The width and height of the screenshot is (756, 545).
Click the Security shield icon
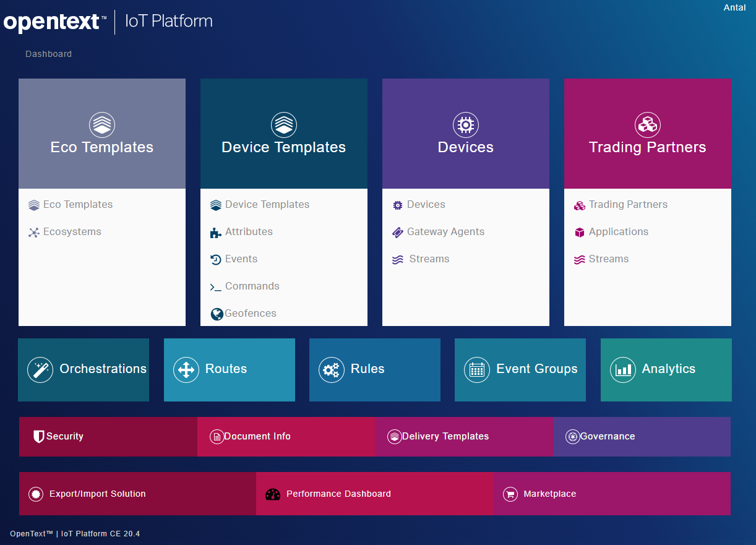[38, 437]
